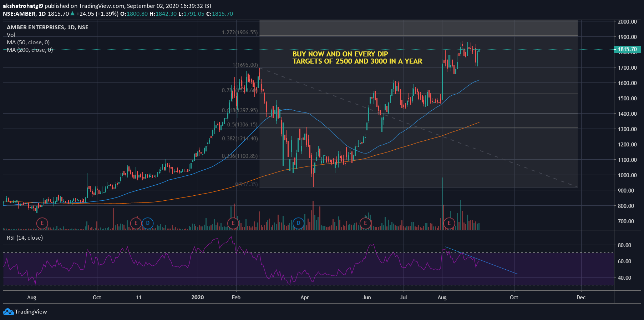Click the 0.382(1214.40) Fibonacci label
Screen dimensions: 644x320
click(240, 139)
